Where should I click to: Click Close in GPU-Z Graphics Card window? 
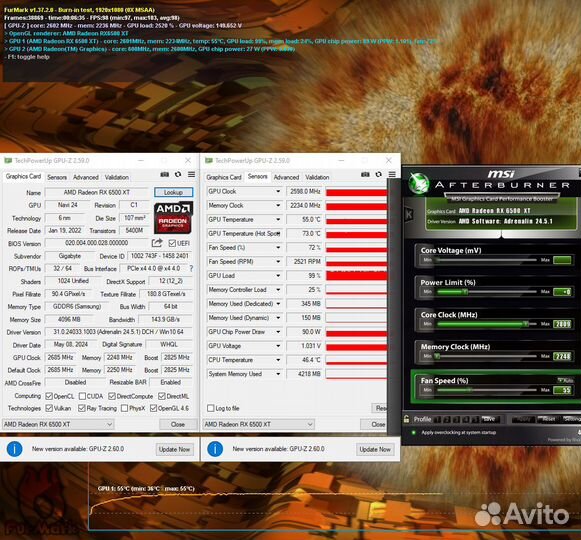(178, 424)
